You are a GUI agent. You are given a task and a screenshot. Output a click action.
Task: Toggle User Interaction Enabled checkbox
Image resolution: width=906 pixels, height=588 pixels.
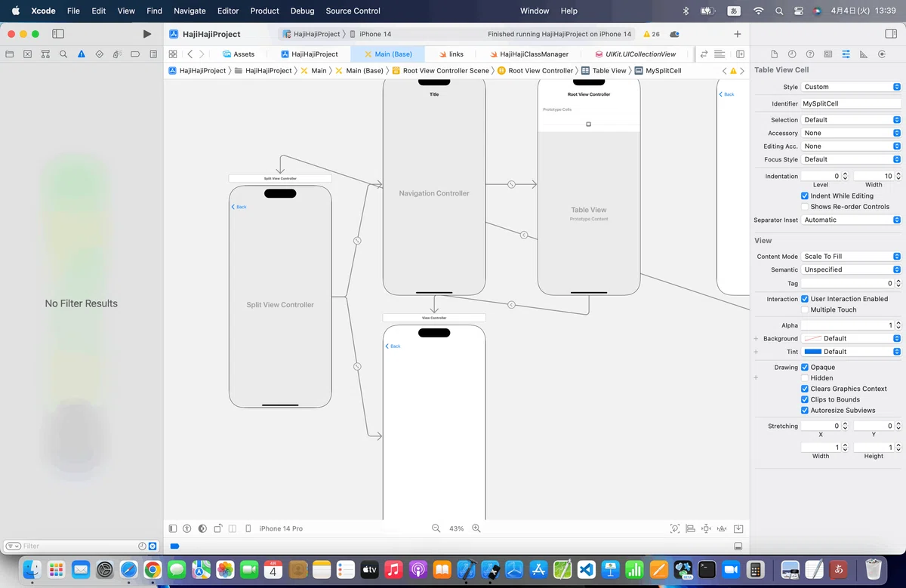coord(805,299)
